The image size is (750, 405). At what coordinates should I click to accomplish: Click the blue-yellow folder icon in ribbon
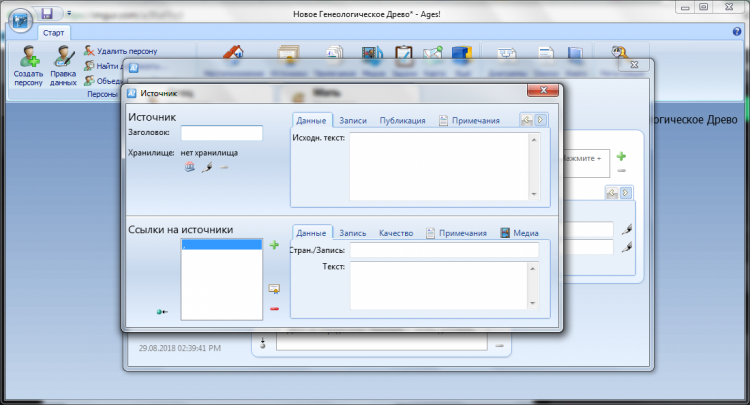click(x=462, y=53)
